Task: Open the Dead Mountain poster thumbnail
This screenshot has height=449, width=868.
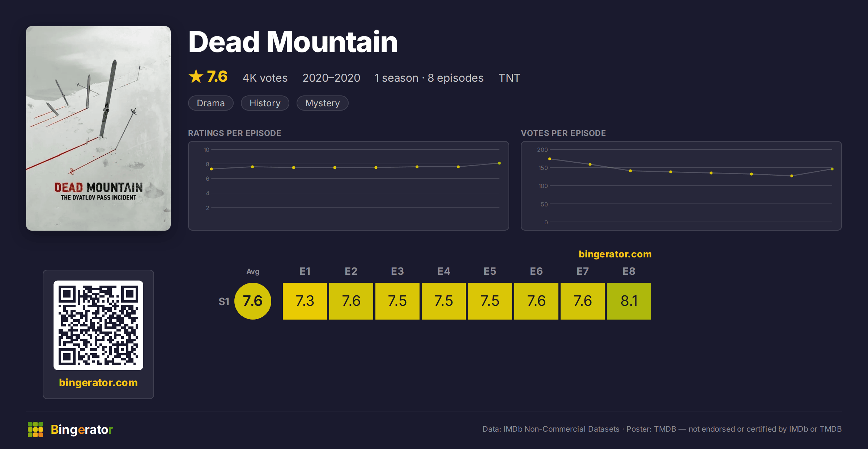Action: [x=98, y=128]
